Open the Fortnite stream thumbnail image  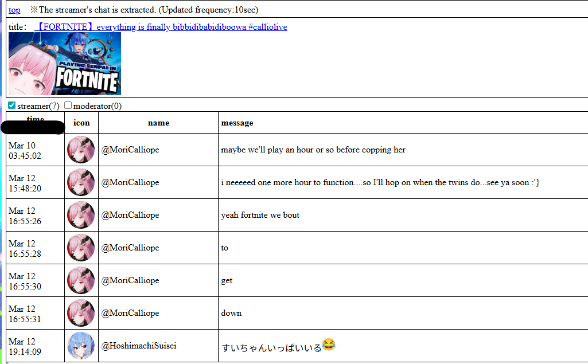coord(64,64)
